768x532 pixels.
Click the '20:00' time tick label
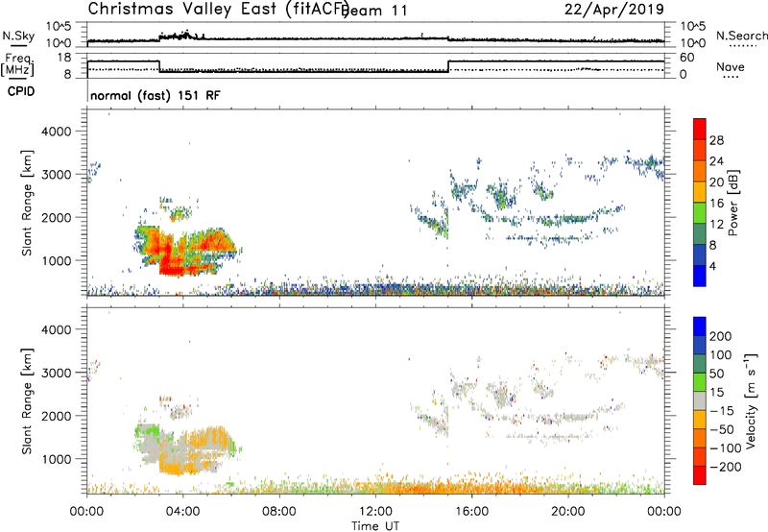pyautogui.click(x=568, y=512)
